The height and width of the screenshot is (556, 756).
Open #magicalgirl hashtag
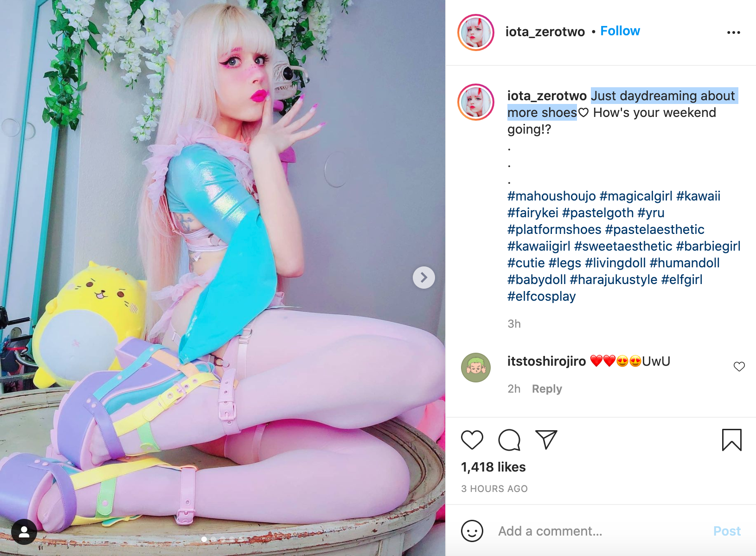pyautogui.click(x=636, y=196)
